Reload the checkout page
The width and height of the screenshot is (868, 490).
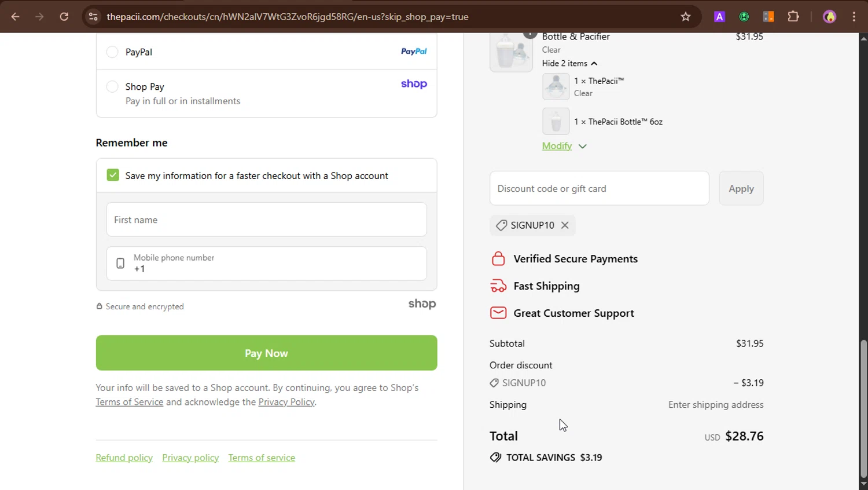point(64,17)
